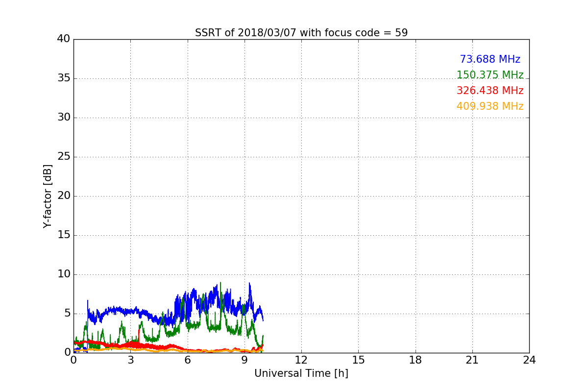This screenshot has height=392, width=588.
Task: Click the plot title SSRT of 2018/03/07
Action: (301, 33)
